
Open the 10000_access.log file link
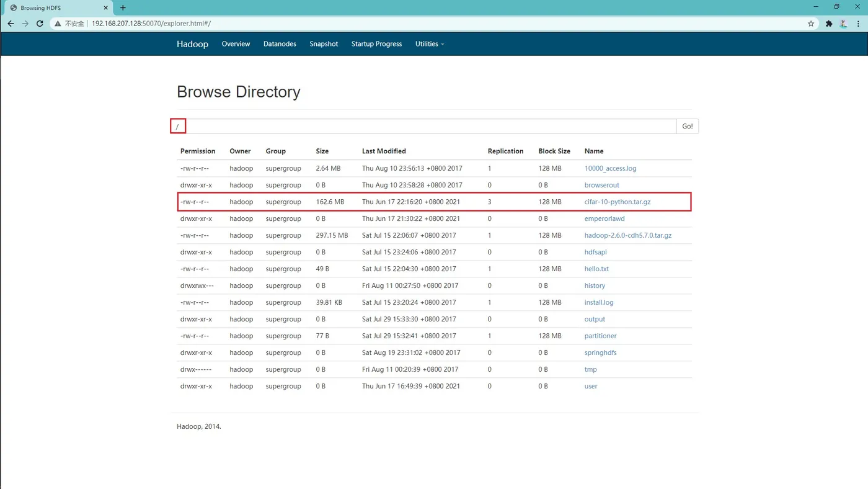click(x=610, y=168)
